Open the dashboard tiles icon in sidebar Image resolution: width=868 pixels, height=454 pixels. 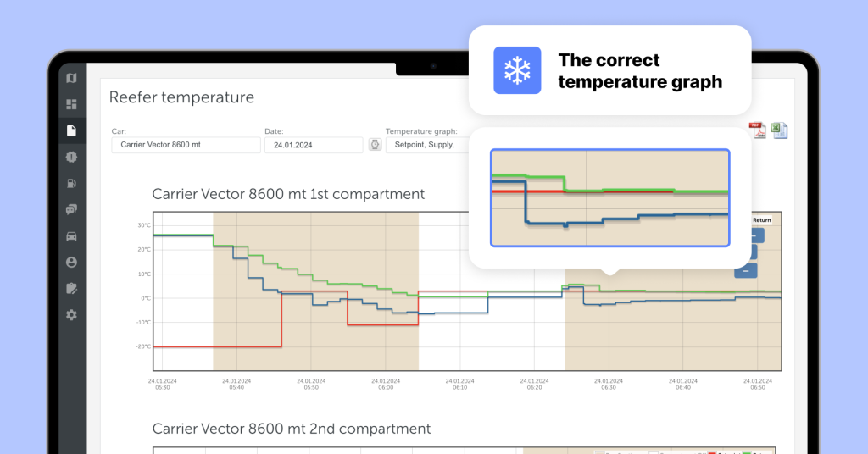pyautogui.click(x=71, y=104)
